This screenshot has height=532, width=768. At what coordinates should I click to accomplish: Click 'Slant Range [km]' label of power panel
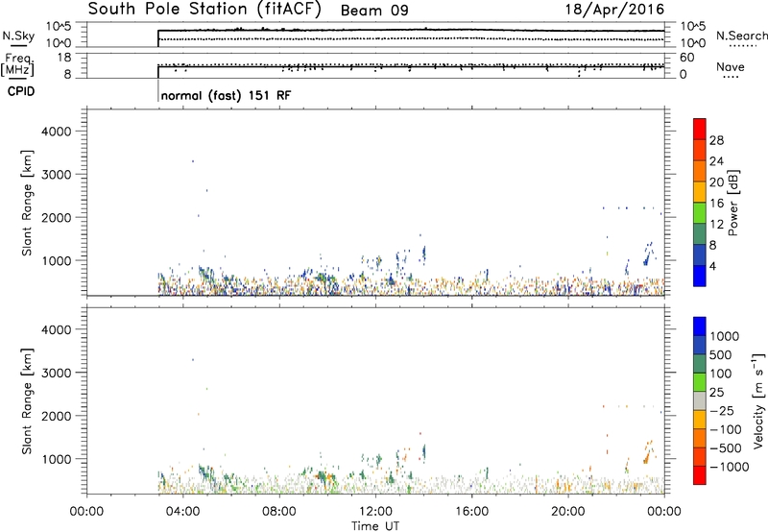(27, 203)
